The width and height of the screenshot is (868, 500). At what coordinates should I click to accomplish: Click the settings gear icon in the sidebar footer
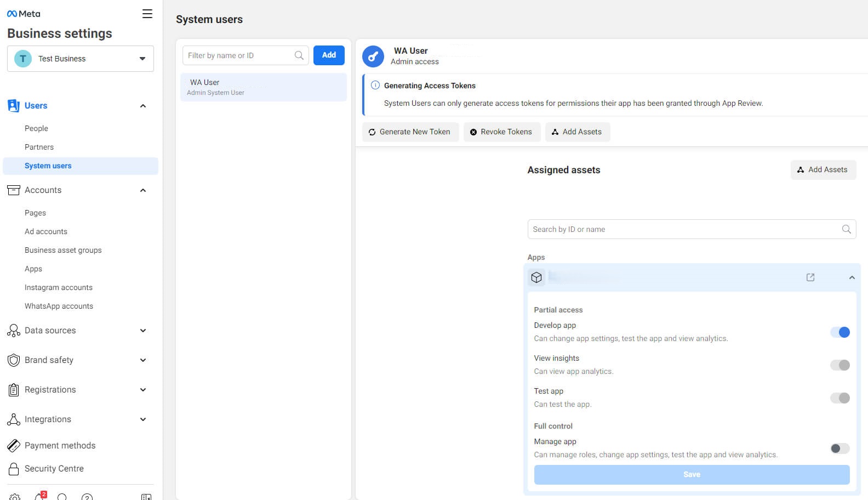(x=15, y=497)
